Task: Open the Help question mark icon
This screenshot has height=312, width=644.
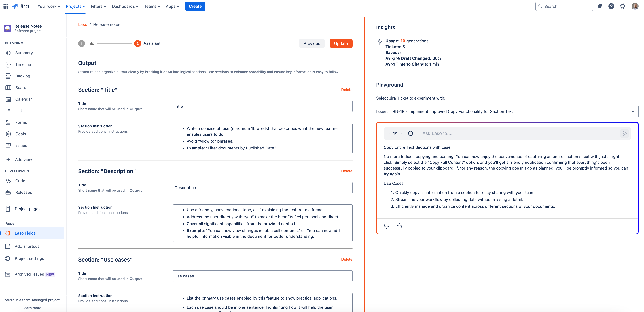Action: point(611,6)
